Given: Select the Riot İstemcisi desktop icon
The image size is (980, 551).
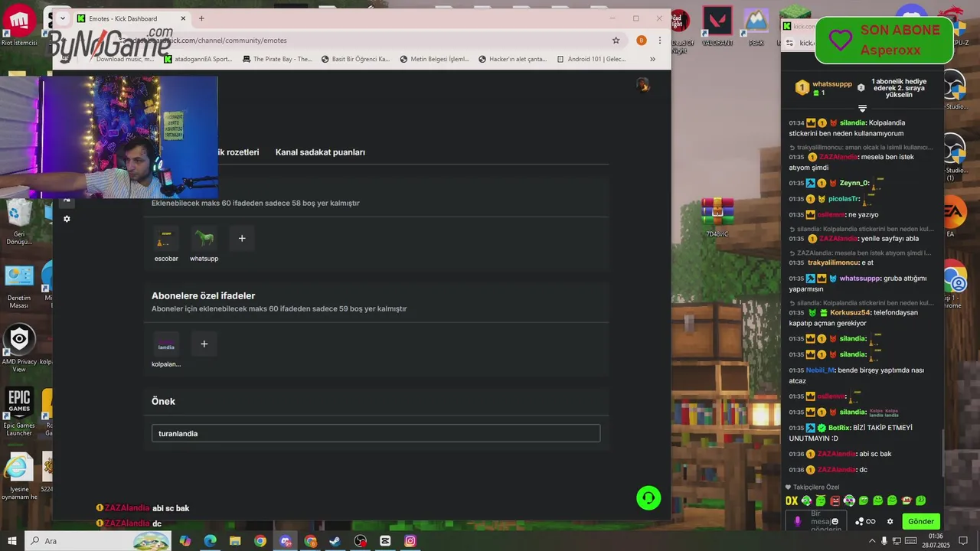Looking at the screenshot, I should 19,26.
